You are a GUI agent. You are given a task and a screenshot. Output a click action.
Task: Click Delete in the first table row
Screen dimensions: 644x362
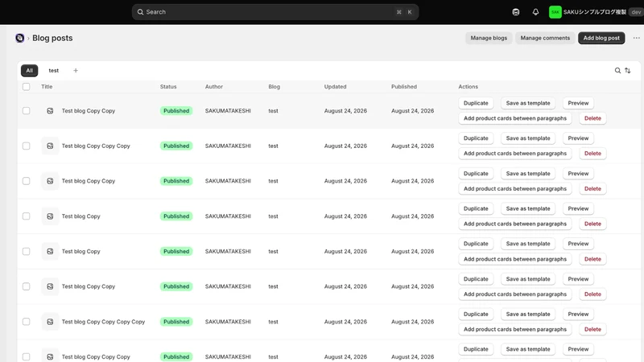point(592,118)
